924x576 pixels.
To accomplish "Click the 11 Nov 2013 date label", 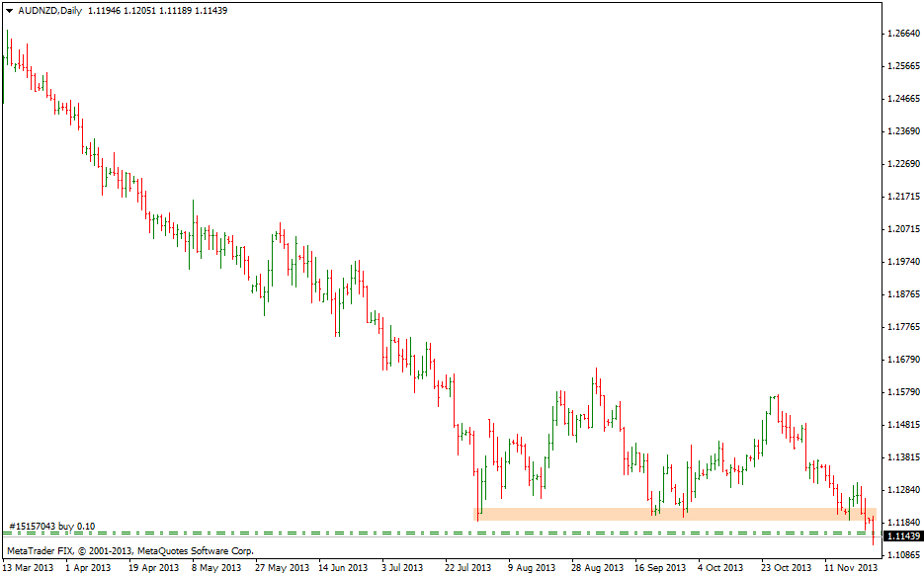I will 853,568.
